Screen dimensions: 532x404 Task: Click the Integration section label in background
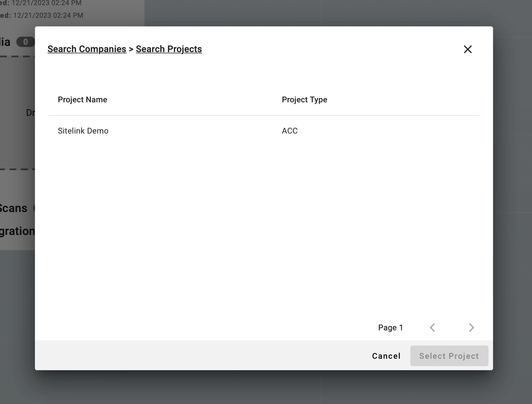point(16,231)
